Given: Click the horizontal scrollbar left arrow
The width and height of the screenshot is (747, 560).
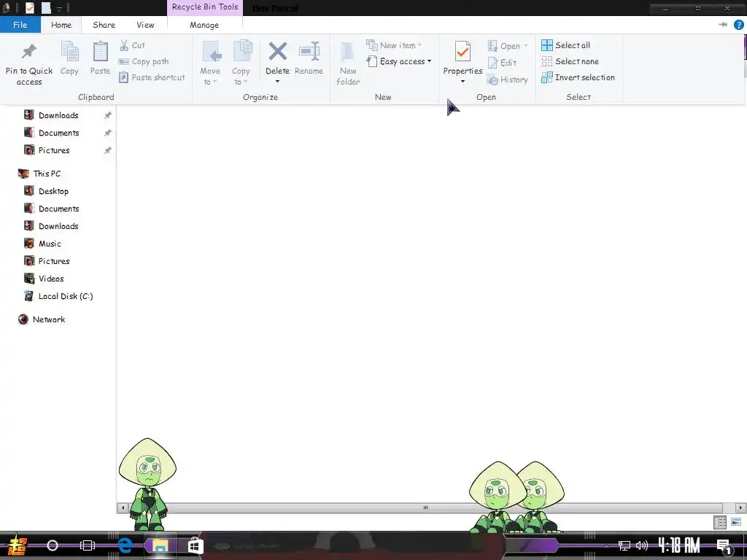Looking at the screenshot, I should click(123, 507).
